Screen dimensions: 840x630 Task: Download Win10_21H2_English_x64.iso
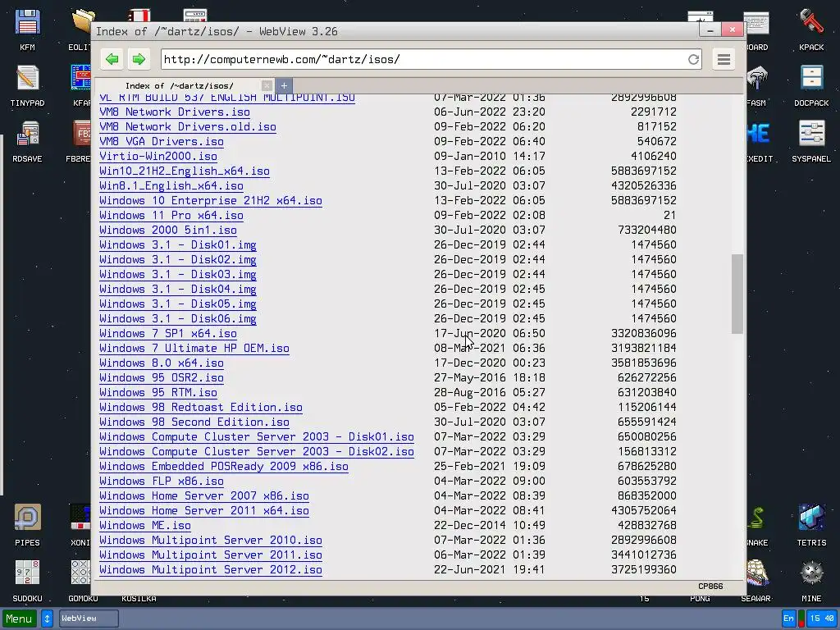click(x=185, y=171)
